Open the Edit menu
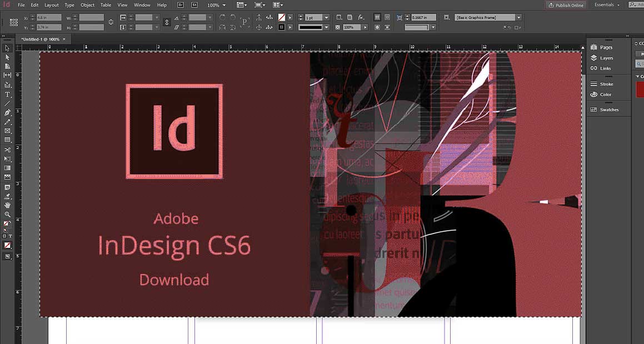The height and width of the screenshot is (344, 644). click(35, 5)
